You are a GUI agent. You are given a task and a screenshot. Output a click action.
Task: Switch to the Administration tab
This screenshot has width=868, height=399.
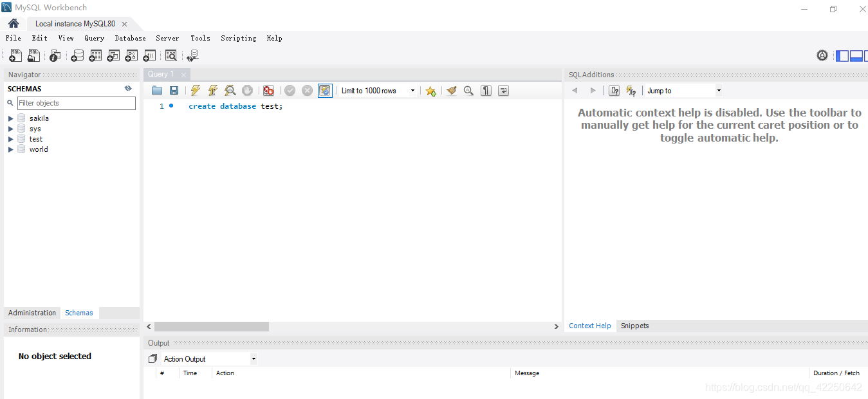(32, 312)
